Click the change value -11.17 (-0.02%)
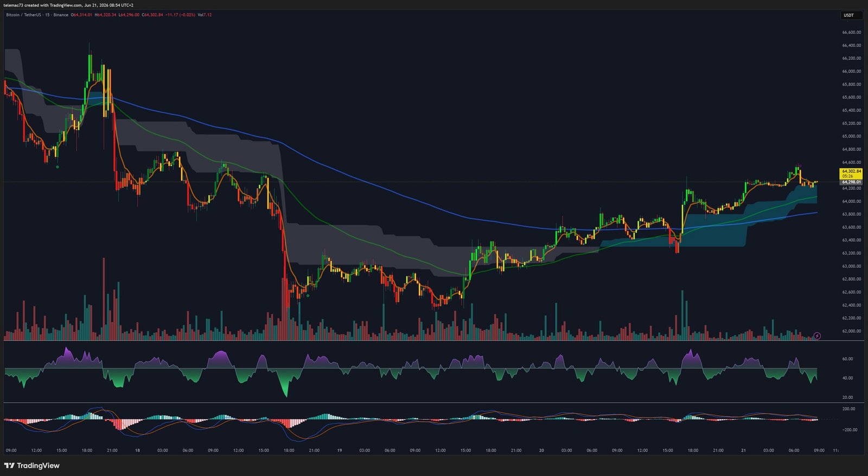The image size is (868, 476). point(180,15)
